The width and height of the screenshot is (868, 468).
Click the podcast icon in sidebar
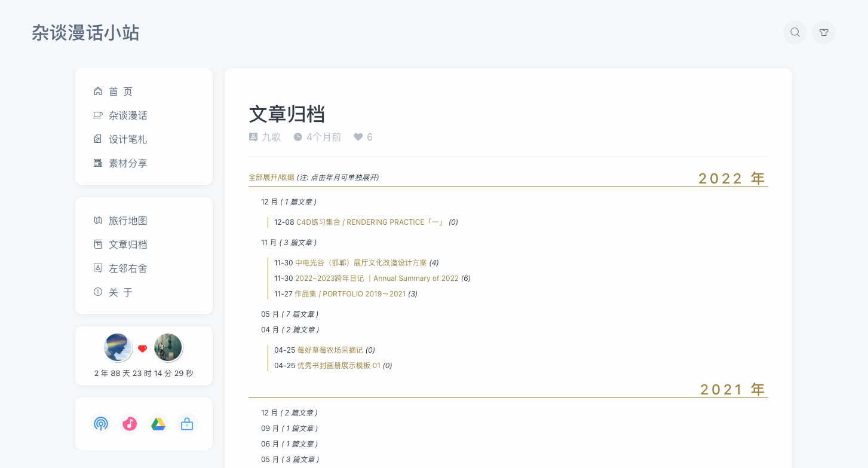[101, 424]
